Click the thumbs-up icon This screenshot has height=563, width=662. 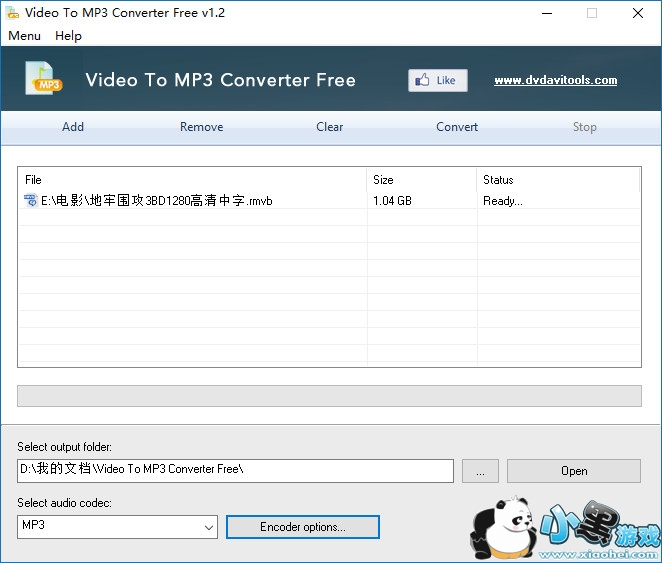pyautogui.click(x=422, y=80)
